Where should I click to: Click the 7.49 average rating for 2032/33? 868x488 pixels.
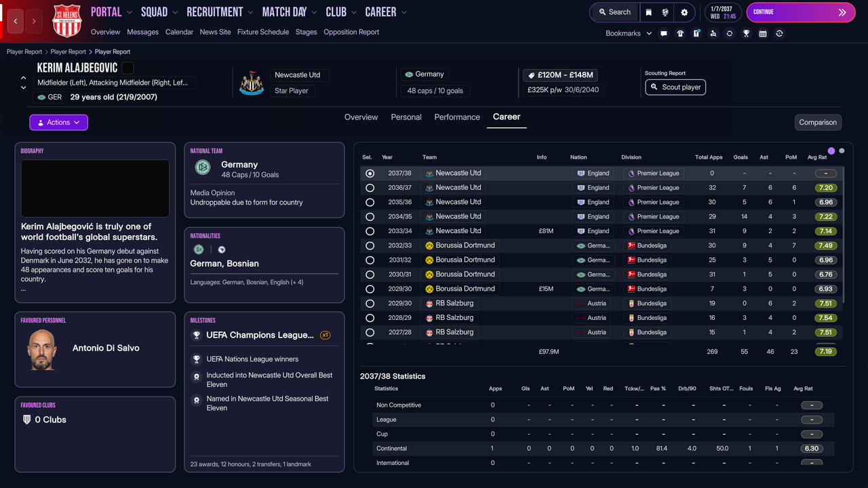click(825, 245)
